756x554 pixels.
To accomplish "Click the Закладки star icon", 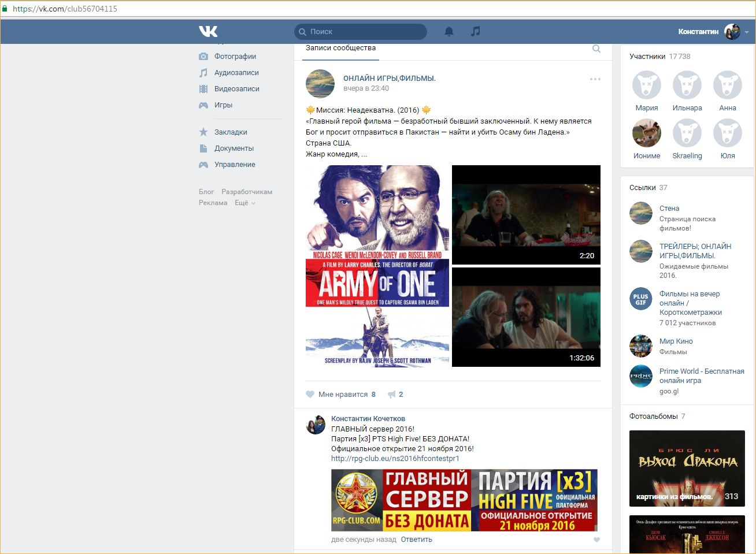I will [x=203, y=132].
